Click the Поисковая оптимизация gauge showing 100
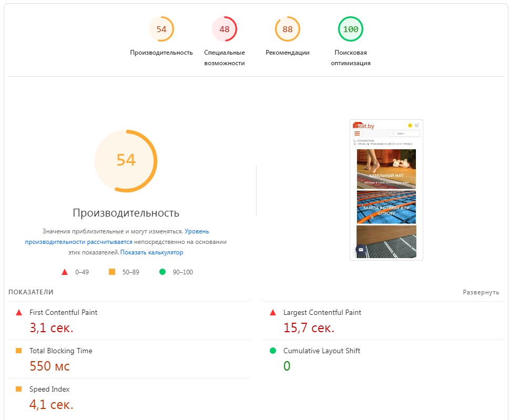 tap(351, 29)
